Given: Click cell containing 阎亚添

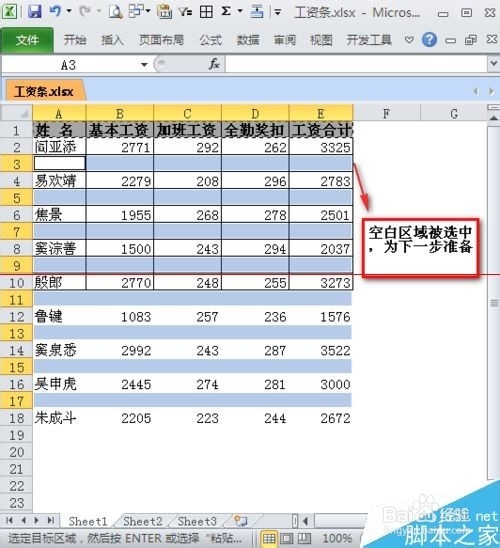Looking at the screenshot, I should pos(59,147).
